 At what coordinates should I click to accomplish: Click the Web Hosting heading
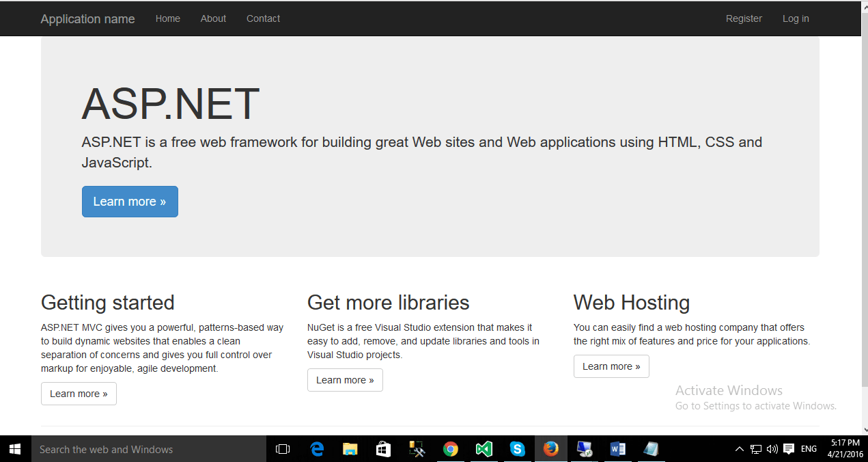(x=632, y=302)
